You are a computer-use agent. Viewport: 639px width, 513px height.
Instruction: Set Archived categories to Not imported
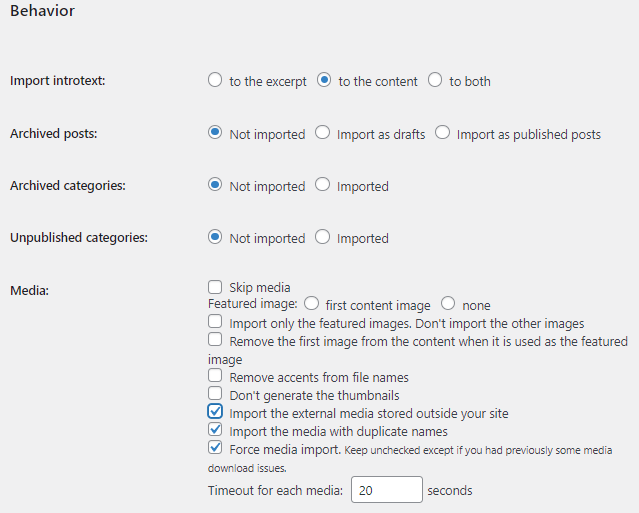tap(215, 185)
